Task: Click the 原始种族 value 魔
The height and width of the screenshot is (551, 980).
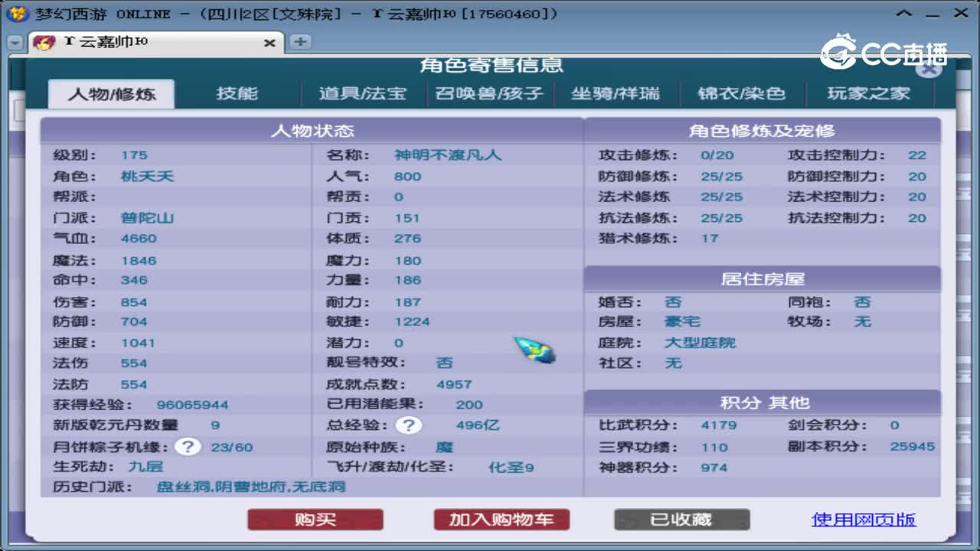Action: tap(444, 447)
